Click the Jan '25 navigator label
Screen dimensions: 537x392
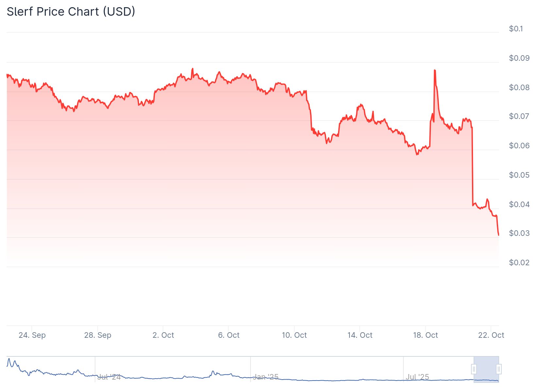point(266,377)
